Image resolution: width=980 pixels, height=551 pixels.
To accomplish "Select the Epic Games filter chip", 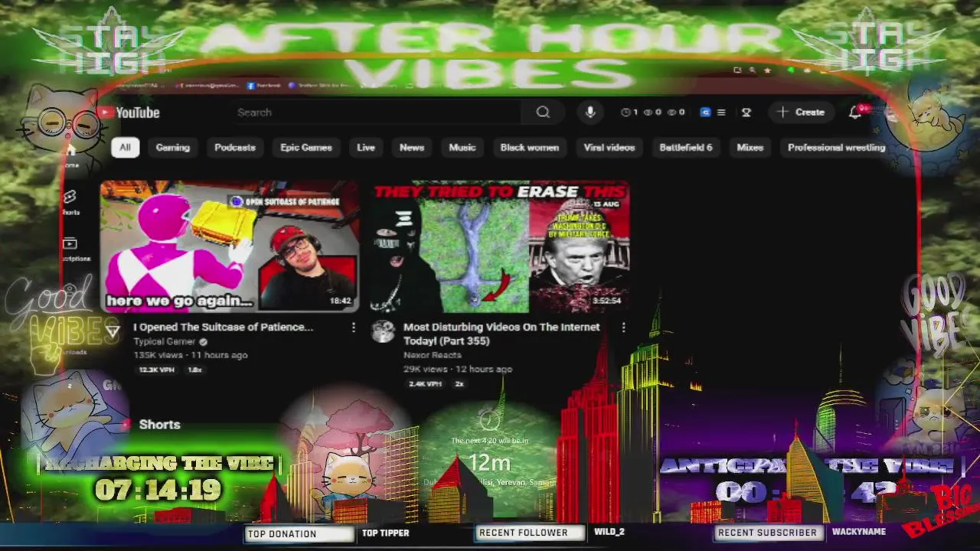I will pyautogui.click(x=306, y=148).
